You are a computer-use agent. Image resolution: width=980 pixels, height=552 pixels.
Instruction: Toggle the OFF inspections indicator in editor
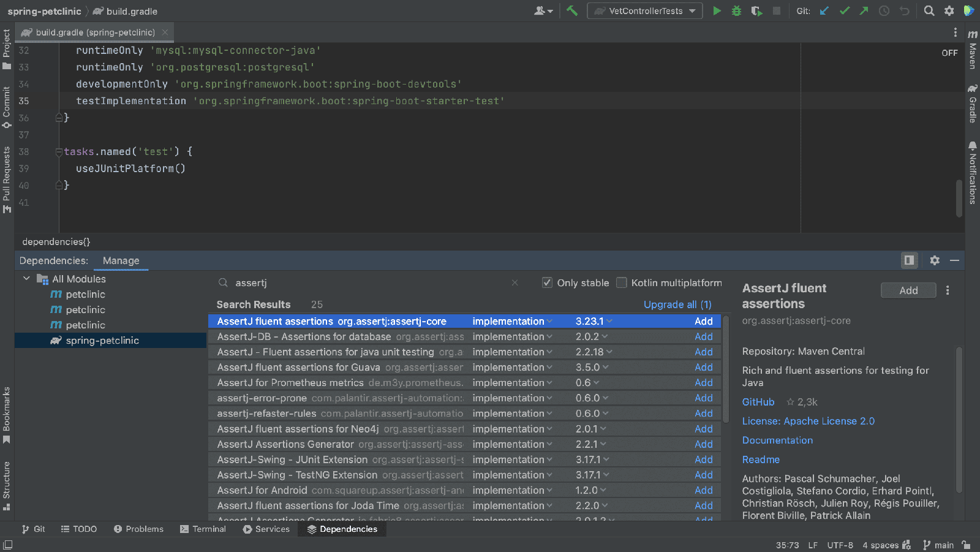(949, 53)
